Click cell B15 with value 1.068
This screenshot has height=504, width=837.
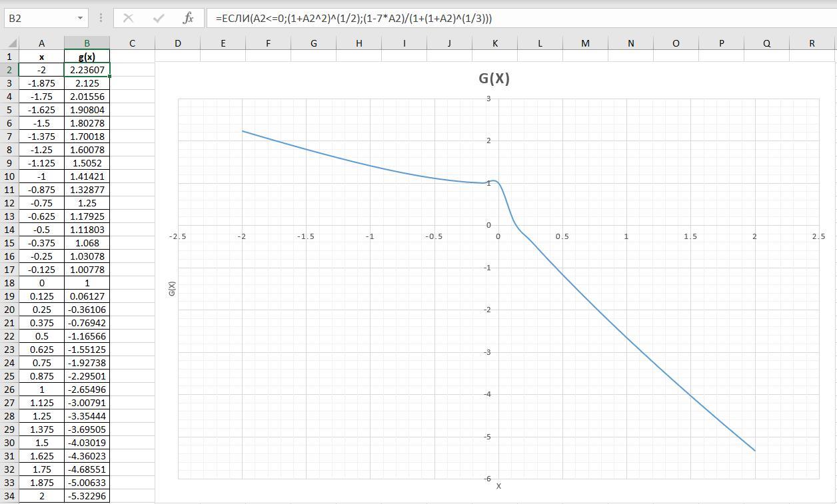87,243
